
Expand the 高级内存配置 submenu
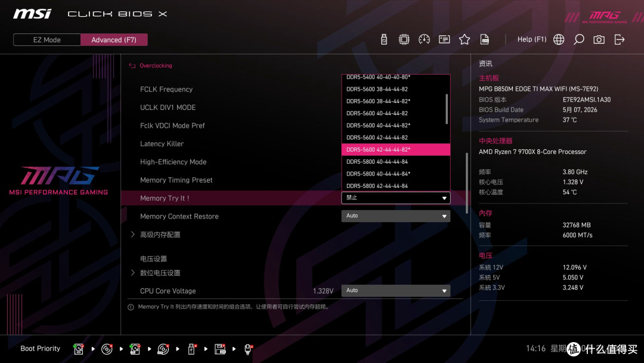160,234
